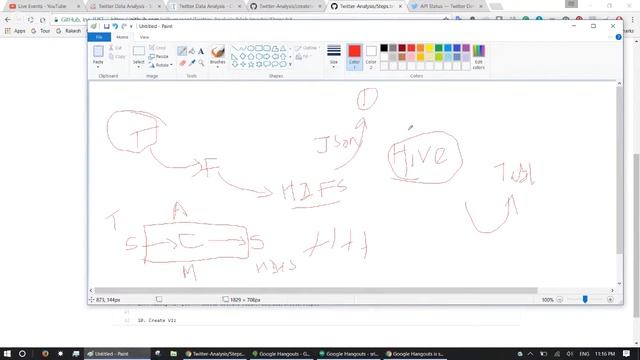Open Edit colors dialog
The width and height of the screenshot is (640, 360).
(x=479, y=57)
